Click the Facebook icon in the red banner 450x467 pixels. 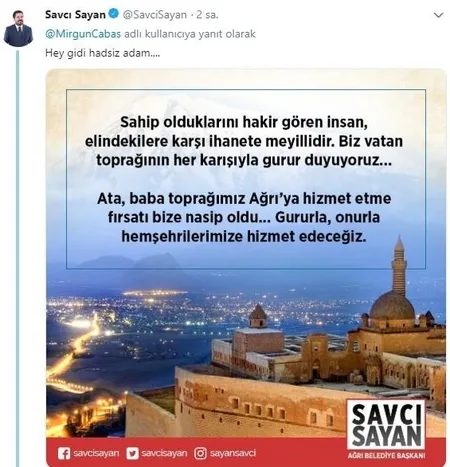click(x=64, y=454)
